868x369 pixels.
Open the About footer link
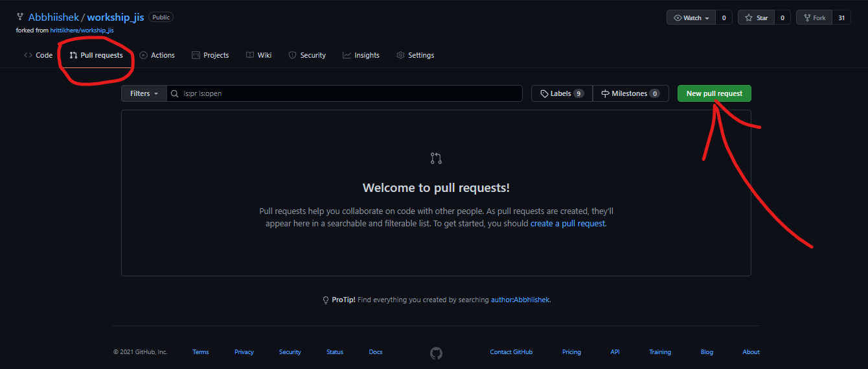(x=751, y=352)
